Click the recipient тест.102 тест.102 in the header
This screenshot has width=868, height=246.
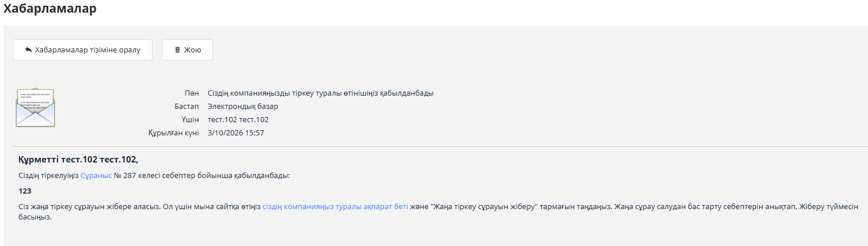click(x=238, y=120)
